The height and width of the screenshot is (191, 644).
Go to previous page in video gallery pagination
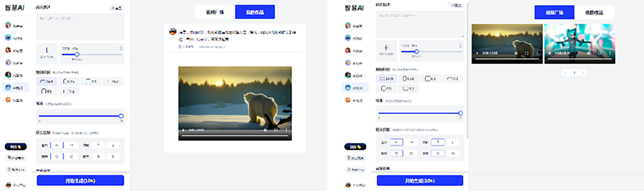click(x=566, y=73)
